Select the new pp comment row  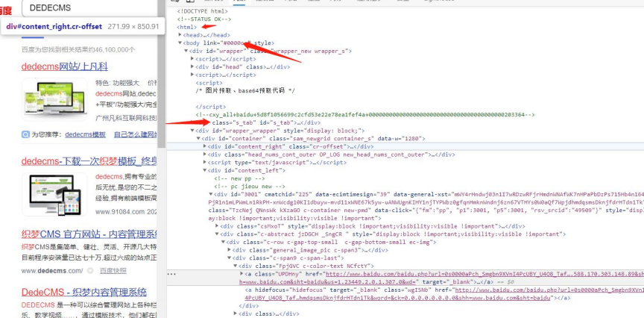click(x=239, y=178)
